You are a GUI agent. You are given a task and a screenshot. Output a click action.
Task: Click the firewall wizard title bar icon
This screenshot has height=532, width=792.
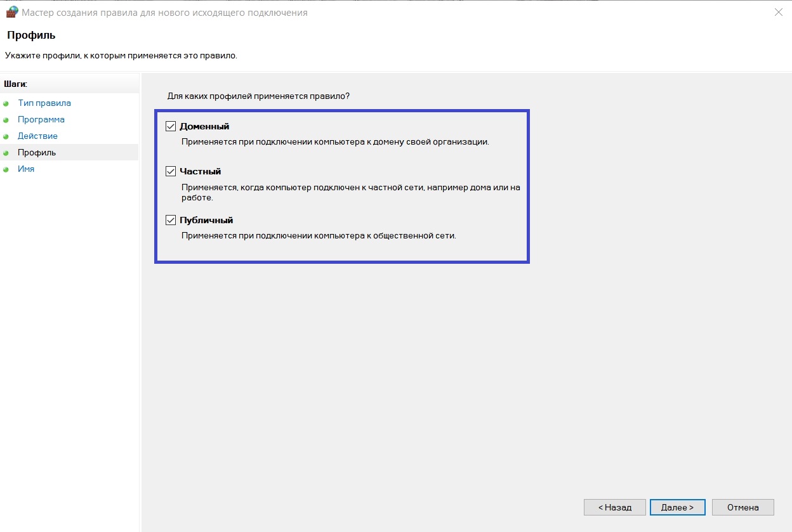(x=12, y=12)
